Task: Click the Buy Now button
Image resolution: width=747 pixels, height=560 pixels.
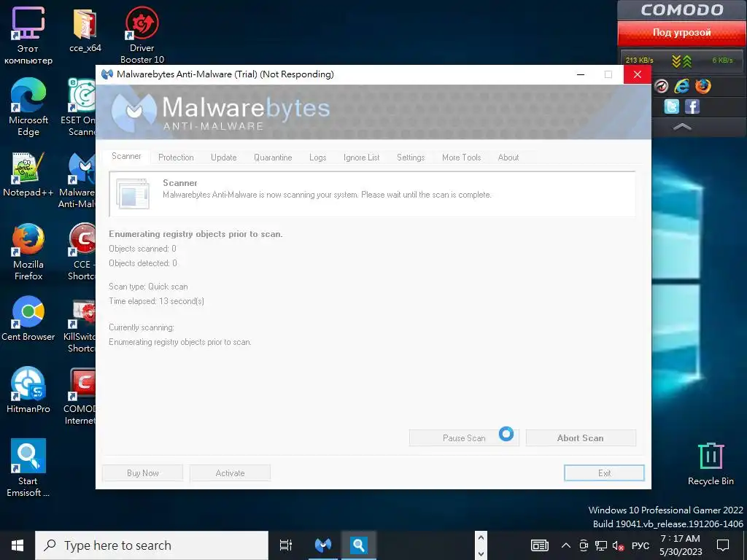Action: (142, 472)
